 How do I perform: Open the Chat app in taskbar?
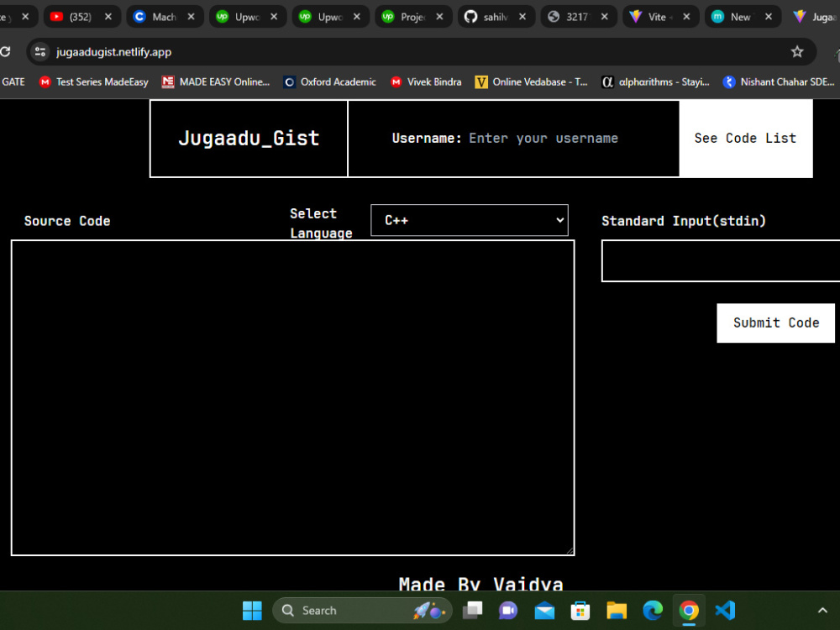[508, 610]
